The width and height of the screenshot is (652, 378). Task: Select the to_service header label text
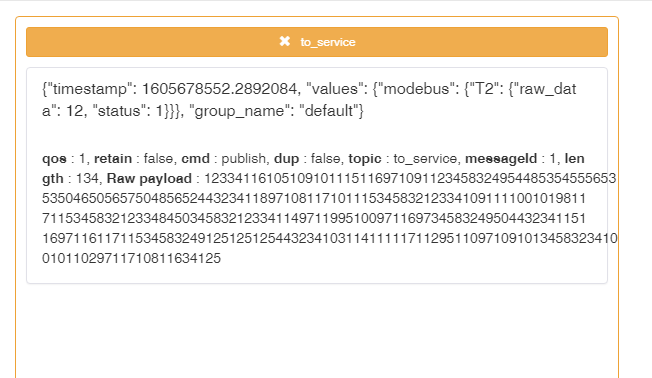[328, 42]
